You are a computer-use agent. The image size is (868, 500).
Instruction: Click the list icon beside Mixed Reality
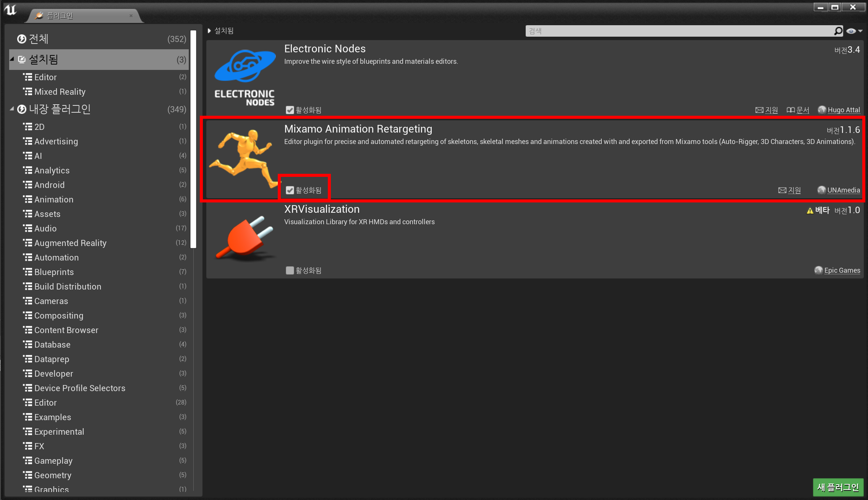28,91
